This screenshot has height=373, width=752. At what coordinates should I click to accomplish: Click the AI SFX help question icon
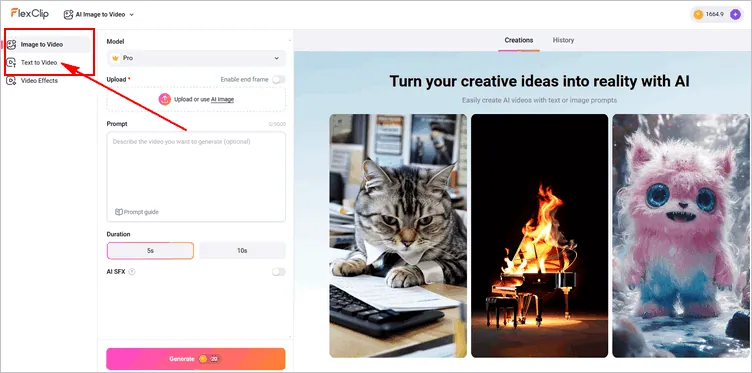pyautogui.click(x=132, y=272)
